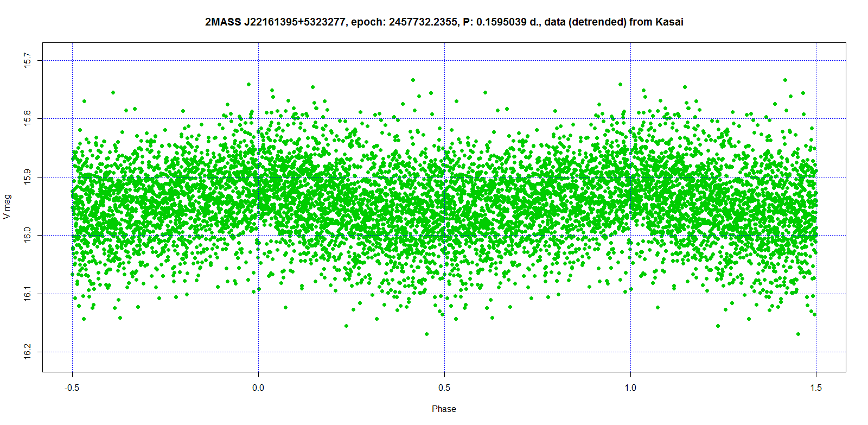The image size is (868, 425).
Task: Click the y-axis tick label 15.9
Action: [27, 177]
